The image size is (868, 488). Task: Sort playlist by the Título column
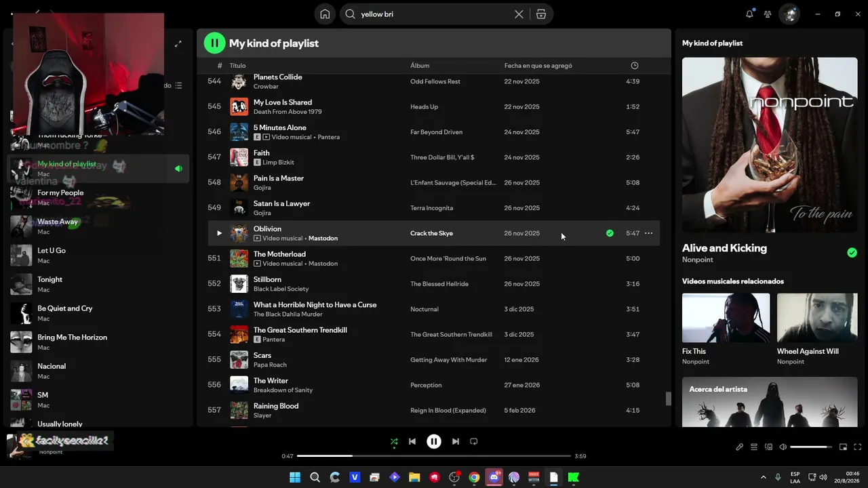pos(237,66)
